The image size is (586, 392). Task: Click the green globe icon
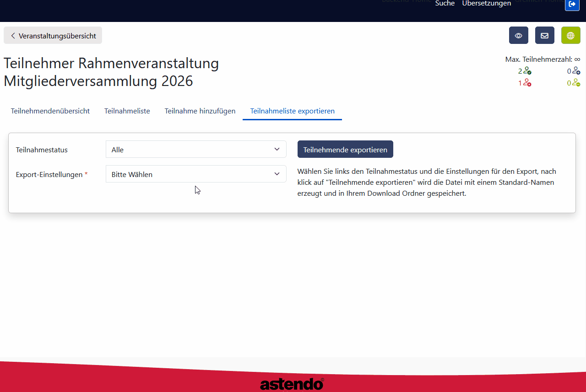tap(570, 35)
